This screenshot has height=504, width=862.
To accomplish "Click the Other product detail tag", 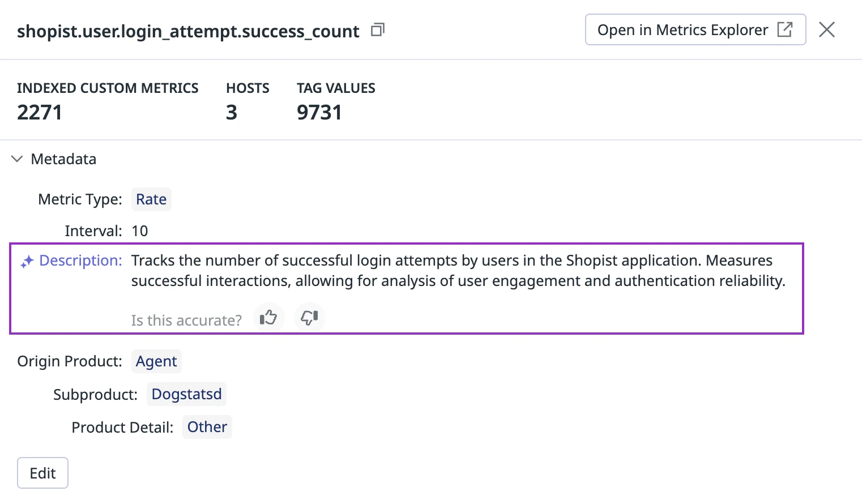I will point(207,427).
